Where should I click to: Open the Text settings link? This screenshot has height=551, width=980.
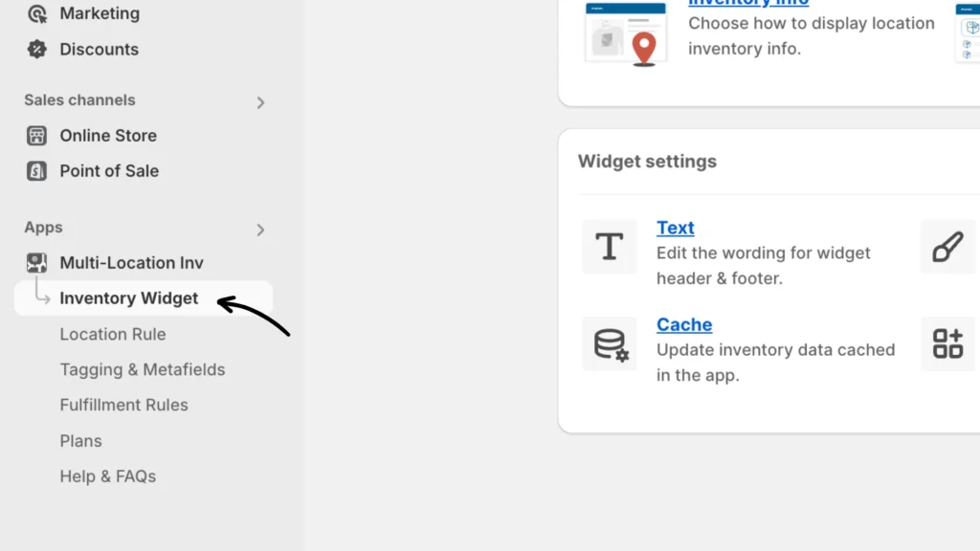[676, 228]
